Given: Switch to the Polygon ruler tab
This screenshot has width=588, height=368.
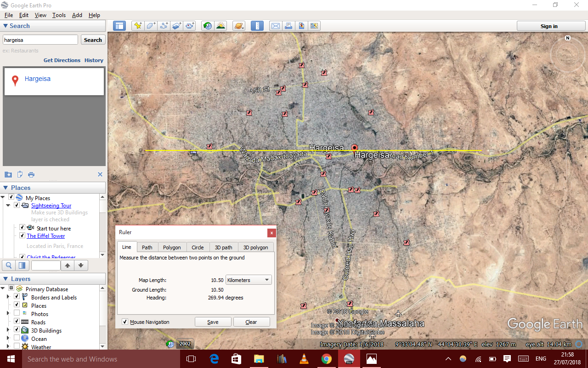Looking at the screenshot, I should point(172,247).
